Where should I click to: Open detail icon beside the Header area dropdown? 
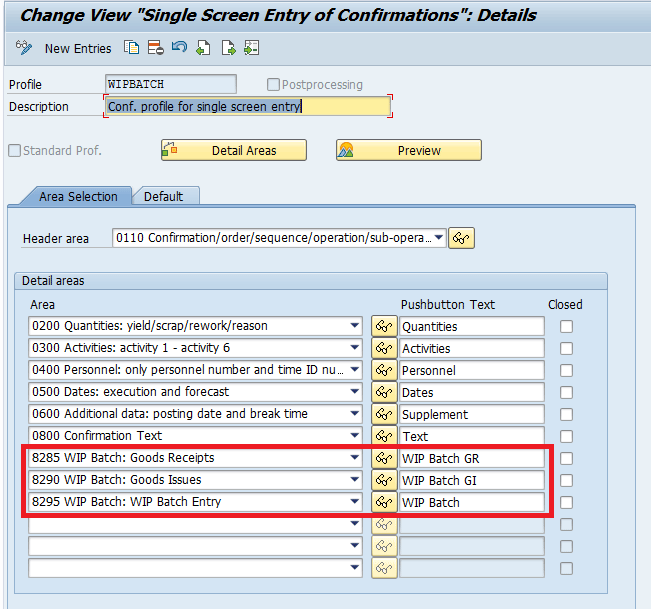coord(461,238)
